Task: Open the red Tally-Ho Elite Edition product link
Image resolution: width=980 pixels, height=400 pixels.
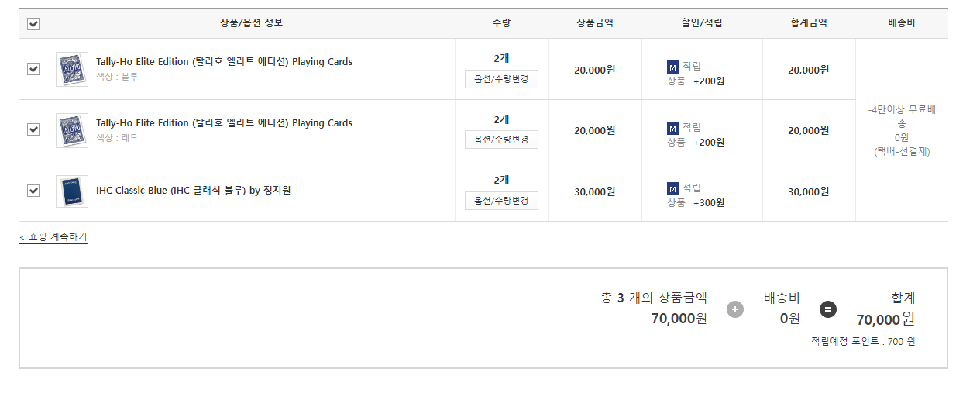Action: click(224, 123)
